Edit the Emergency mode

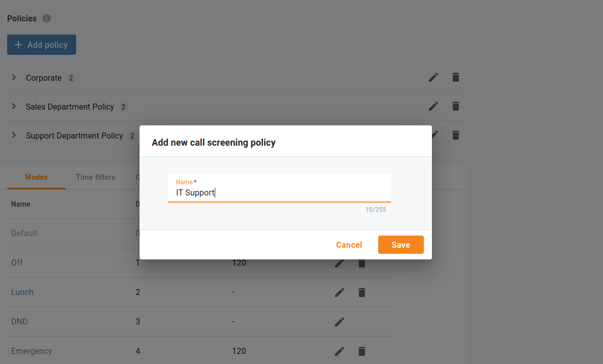tap(340, 351)
